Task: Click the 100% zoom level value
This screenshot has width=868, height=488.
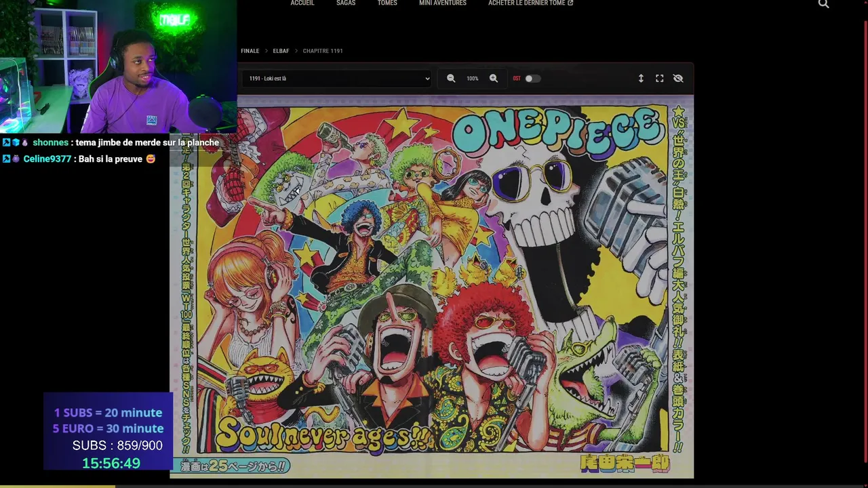Action: tap(473, 79)
